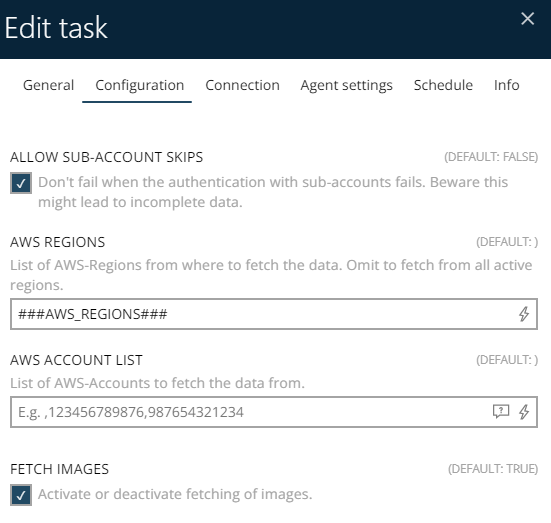
Task: Switch to the General tab
Action: 48,85
